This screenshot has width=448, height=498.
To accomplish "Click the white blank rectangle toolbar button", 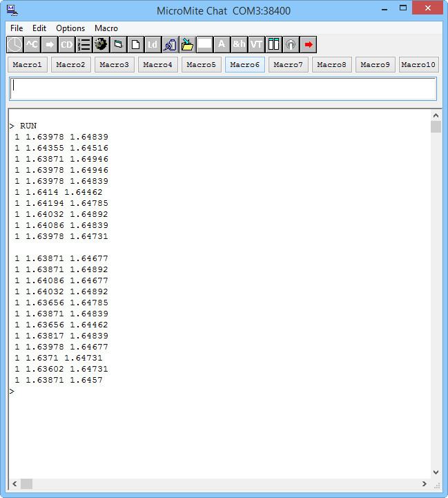I will tap(204, 44).
